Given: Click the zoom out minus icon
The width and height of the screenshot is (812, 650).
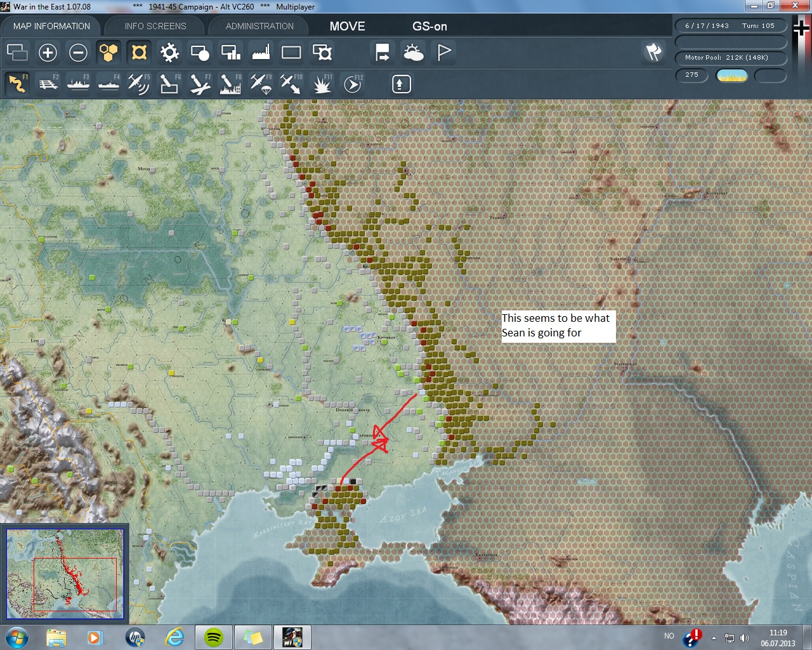Looking at the screenshot, I should (x=78, y=53).
